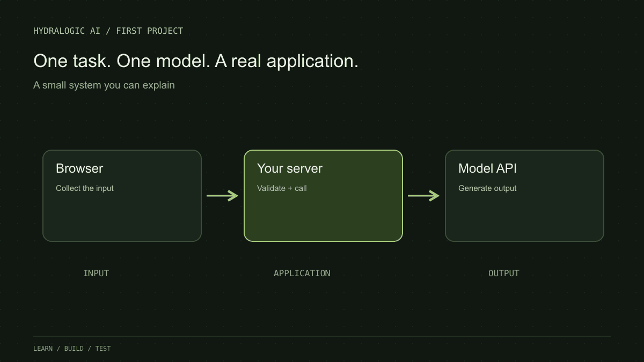Click subtitle 'A small system you can explain'
Screen dimensions: 644x362
[104, 85]
